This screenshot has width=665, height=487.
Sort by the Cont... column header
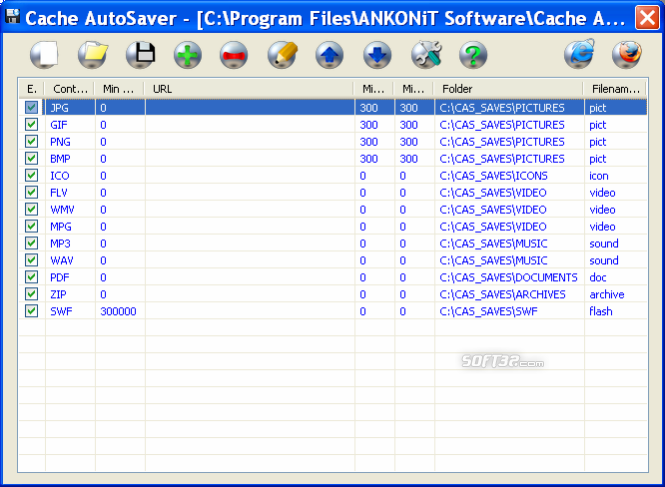point(70,89)
